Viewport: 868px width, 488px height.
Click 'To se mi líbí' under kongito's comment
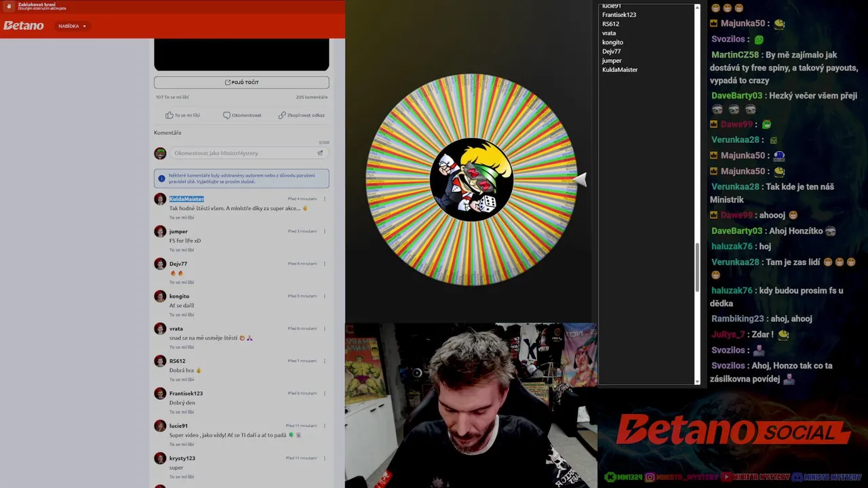click(x=182, y=314)
